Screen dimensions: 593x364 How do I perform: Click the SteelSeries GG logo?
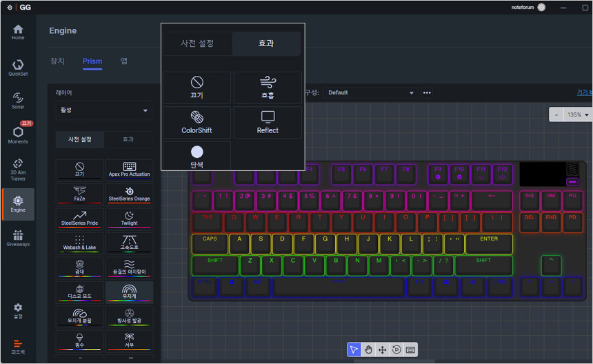tap(20, 7)
